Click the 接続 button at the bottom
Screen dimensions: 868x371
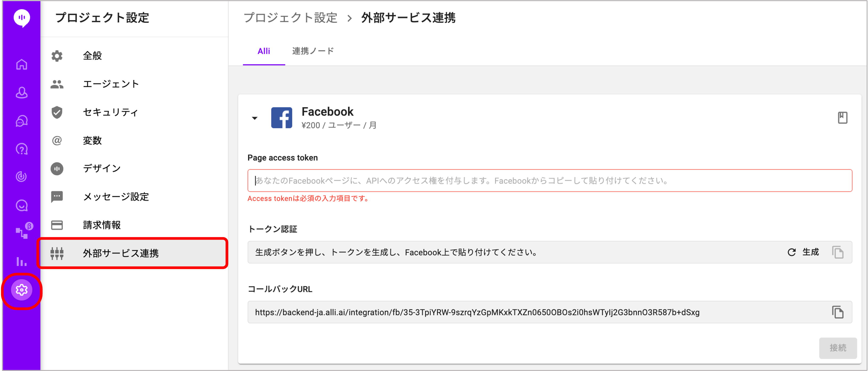point(838,348)
